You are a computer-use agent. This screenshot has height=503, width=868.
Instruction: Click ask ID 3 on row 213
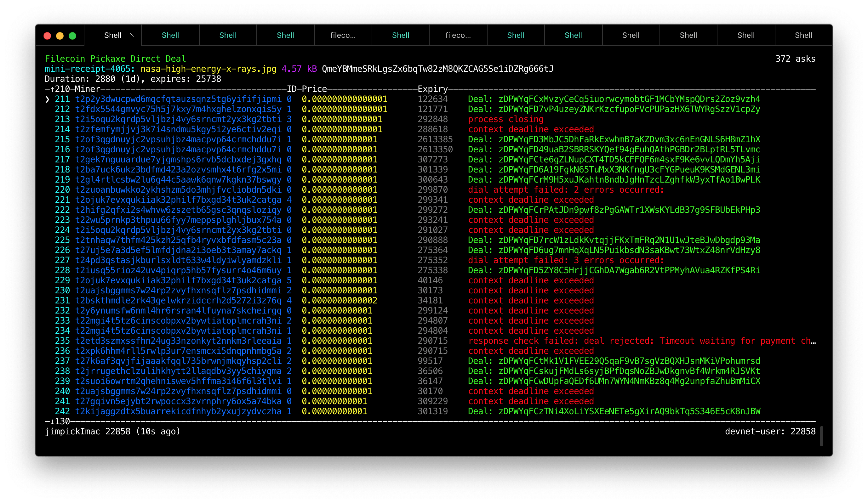[x=289, y=119]
